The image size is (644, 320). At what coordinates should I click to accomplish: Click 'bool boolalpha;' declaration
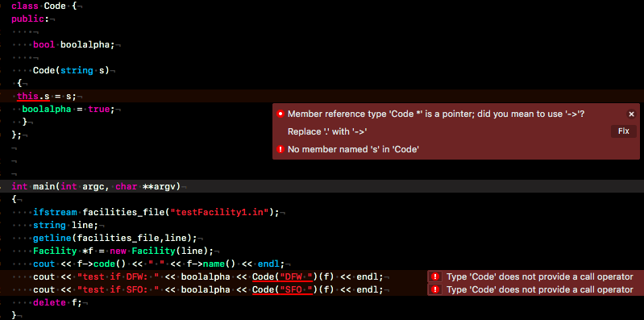(x=74, y=45)
